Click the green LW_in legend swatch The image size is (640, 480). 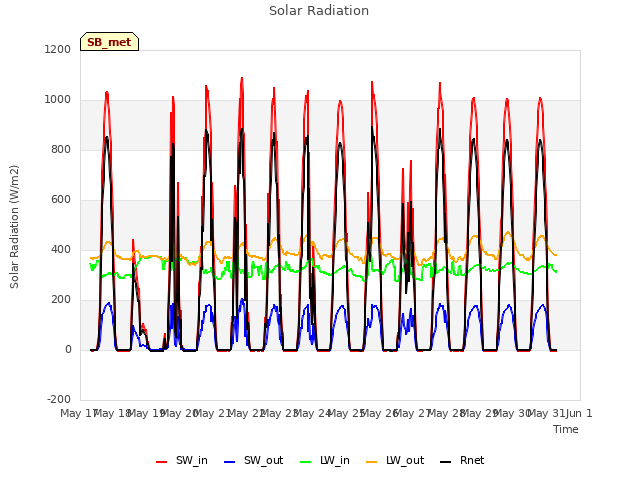coord(305,462)
